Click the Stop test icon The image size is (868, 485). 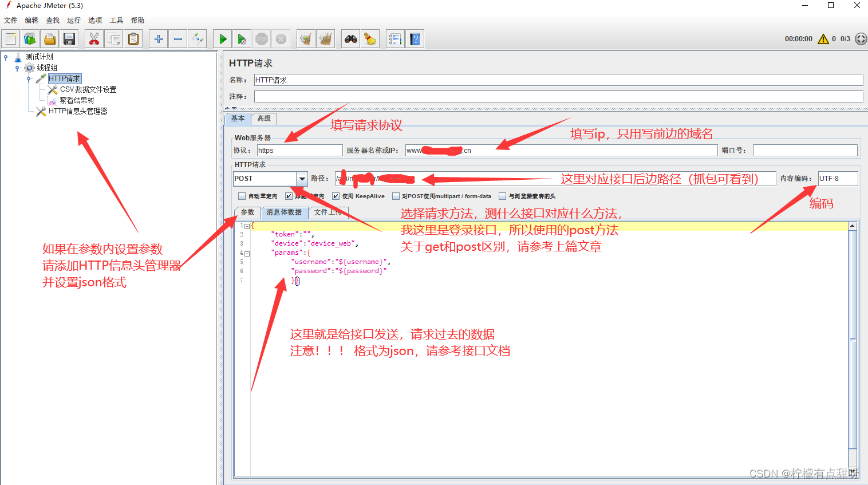pyautogui.click(x=262, y=39)
